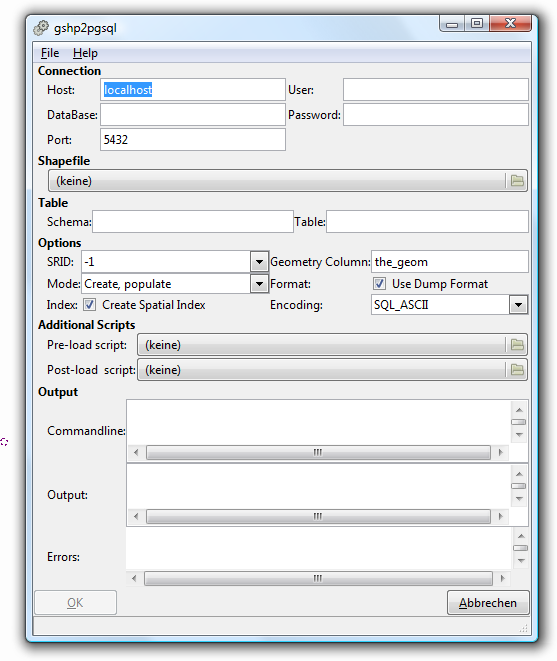Click inside the Commandline text area
Image resolution: width=557 pixels, height=661 pixels.
[x=319, y=422]
